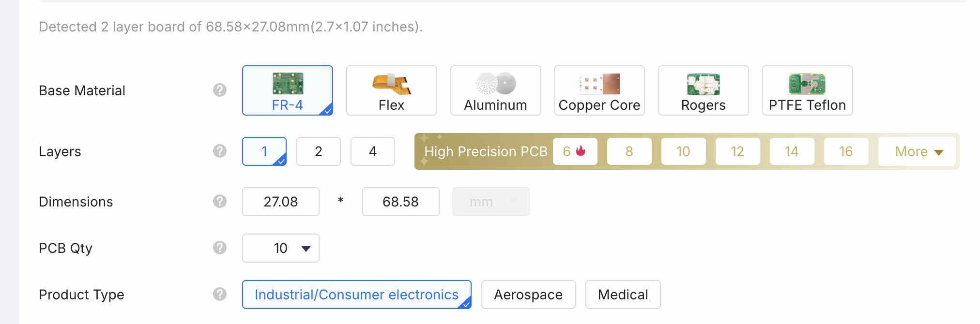Pick the Copper Core base material
980x324 pixels.
599,91
